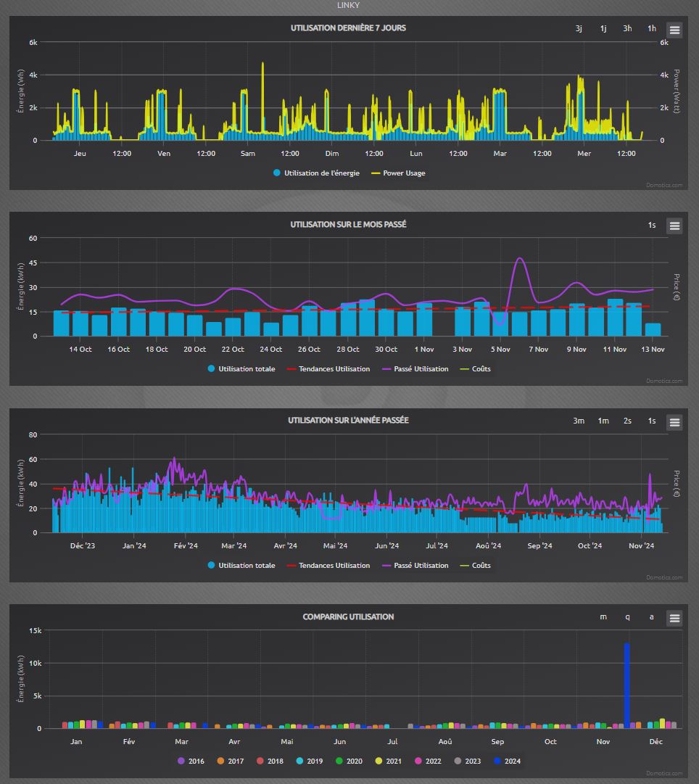Image resolution: width=699 pixels, height=784 pixels.
Task: Open the Domoticz.com credit link on the past-month chart
Action: coord(664,381)
